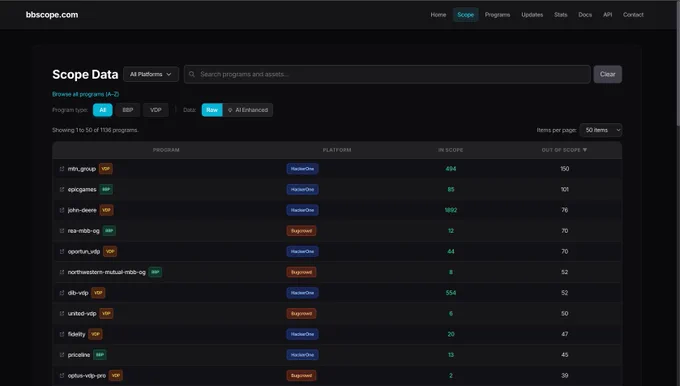
Task: Click in-scope count 554 for dib-vdp
Action: 451,293
